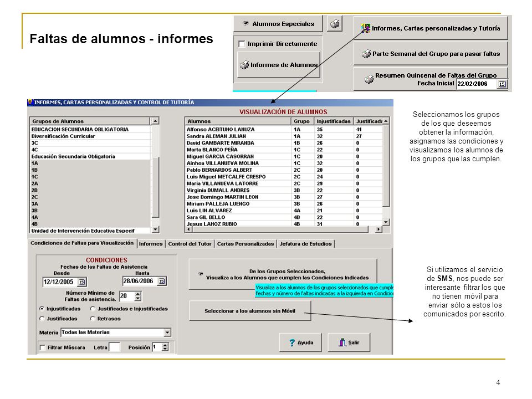Open Alumnos Especiales button
This screenshot has height=399, width=532.
click(x=278, y=24)
